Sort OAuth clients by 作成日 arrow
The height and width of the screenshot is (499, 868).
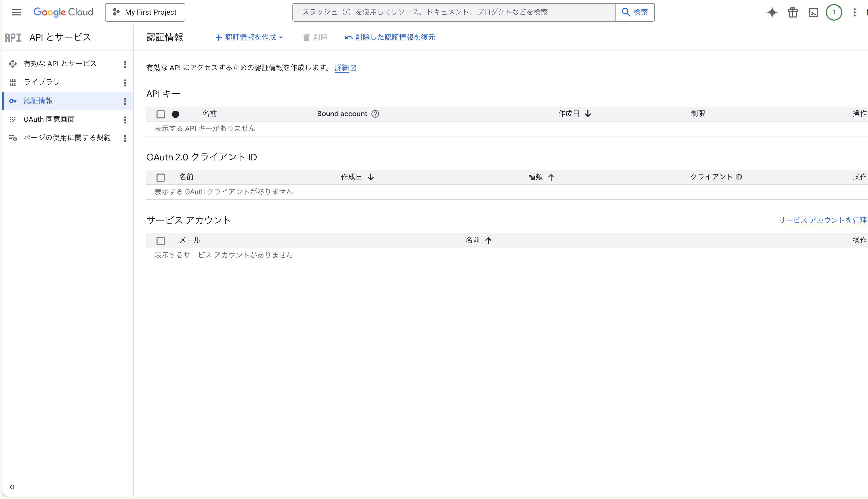[371, 177]
